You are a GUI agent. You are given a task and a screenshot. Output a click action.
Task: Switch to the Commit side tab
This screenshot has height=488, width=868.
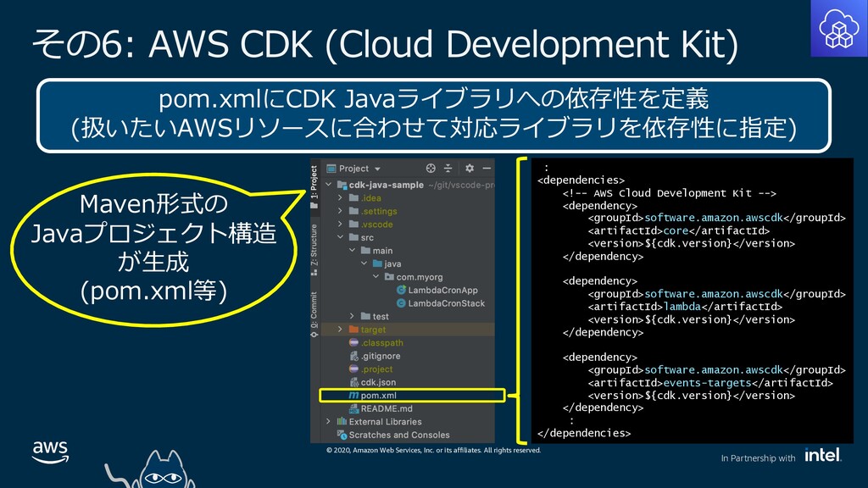pyautogui.click(x=314, y=313)
